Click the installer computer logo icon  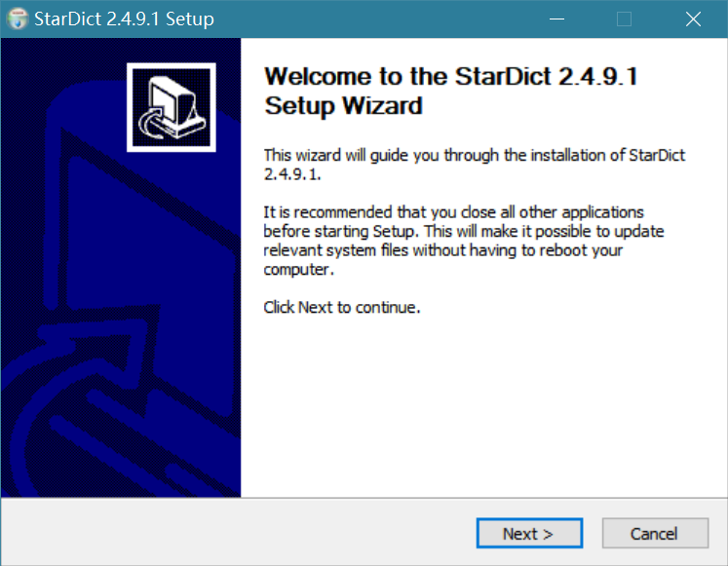tap(171, 107)
